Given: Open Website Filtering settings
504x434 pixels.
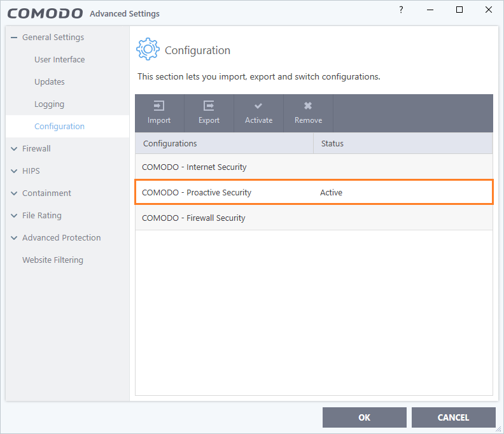Looking at the screenshot, I should click(53, 260).
